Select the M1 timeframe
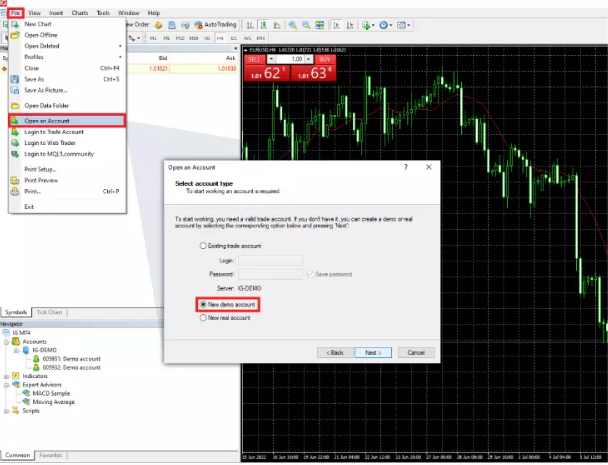The height and width of the screenshot is (465, 608). (x=153, y=38)
